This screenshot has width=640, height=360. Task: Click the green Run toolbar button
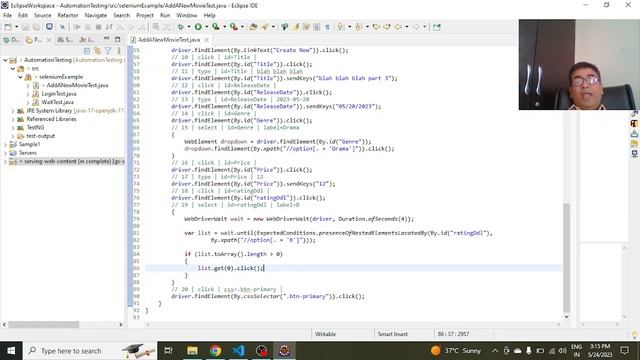[198, 27]
